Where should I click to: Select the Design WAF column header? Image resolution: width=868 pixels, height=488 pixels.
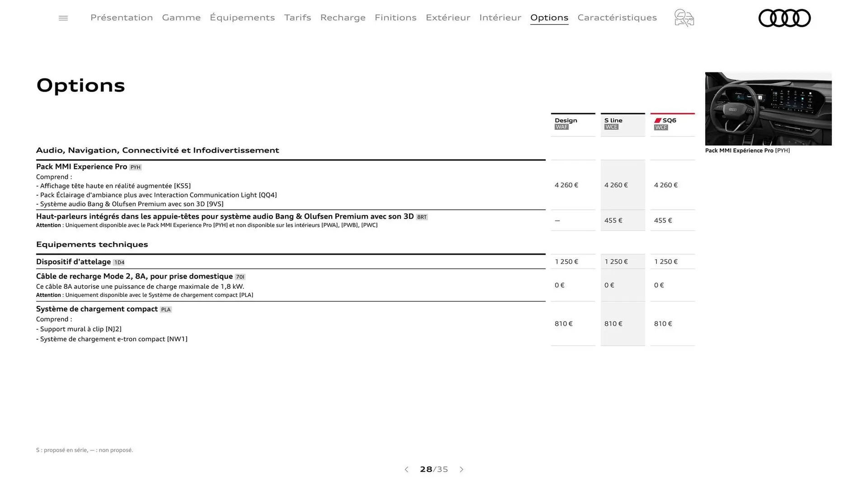[566, 123]
